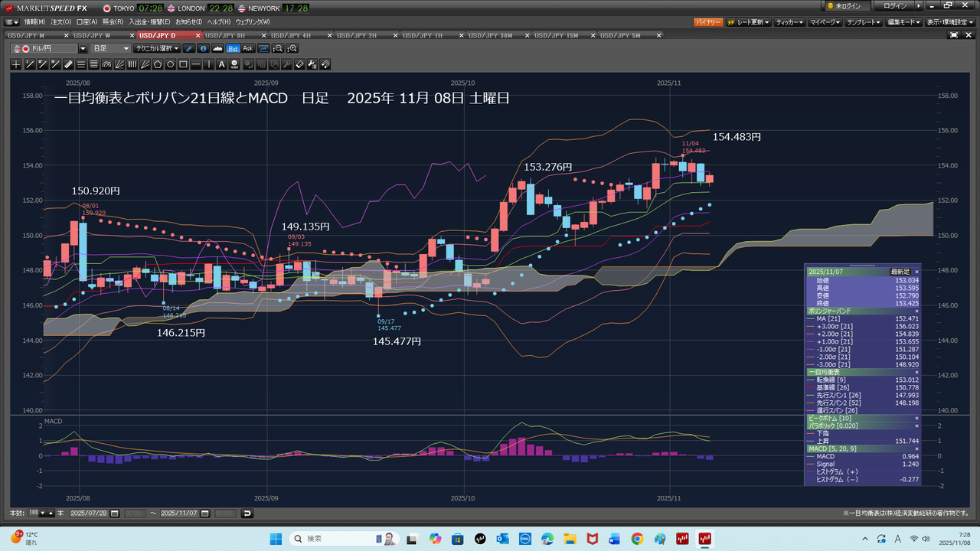This screenshot has width=980, height=551.
Task: Switch to the USD/JPY 4H tab
Action: coord(292,36)
